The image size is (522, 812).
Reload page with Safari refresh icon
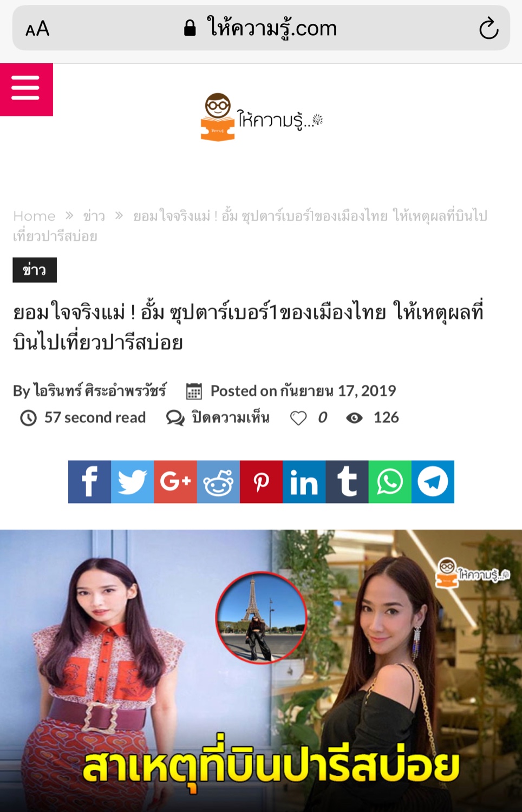488,29
